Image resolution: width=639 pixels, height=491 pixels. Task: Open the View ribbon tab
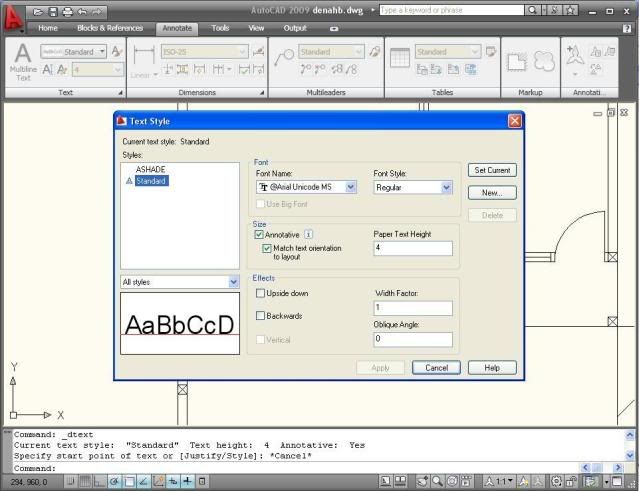tap(256, 28)
